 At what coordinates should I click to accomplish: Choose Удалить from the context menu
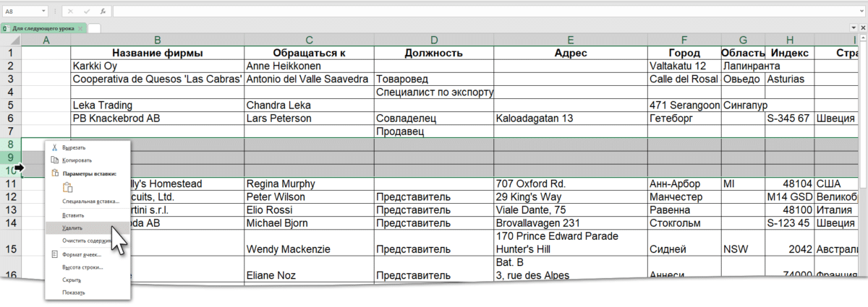tap(72, 228)
